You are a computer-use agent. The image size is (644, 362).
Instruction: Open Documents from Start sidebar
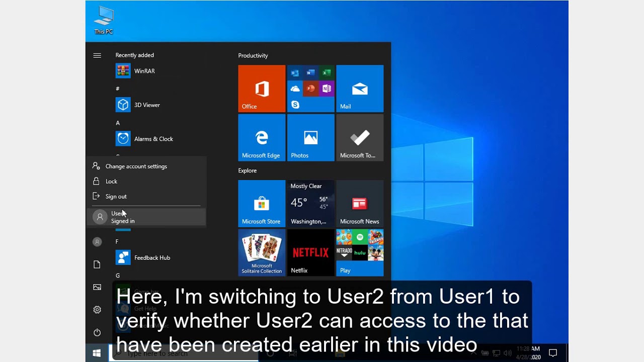pyautogui.click(x=97, y=264)
